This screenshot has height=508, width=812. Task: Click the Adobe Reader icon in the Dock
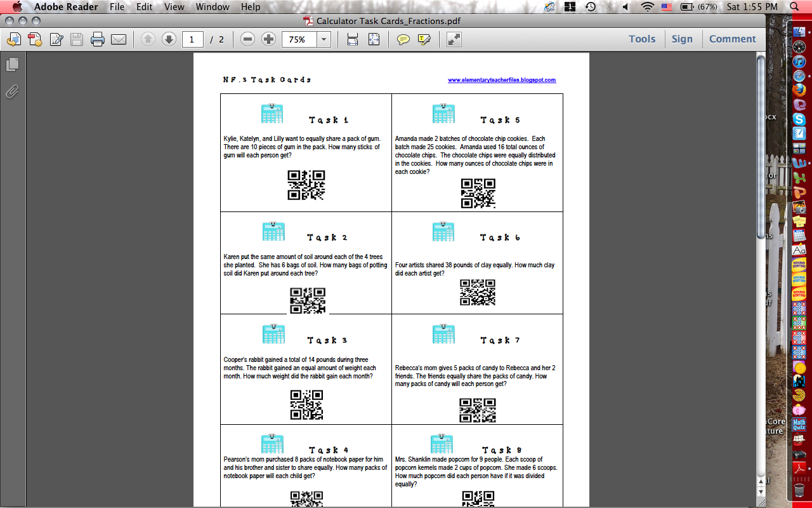pos(799,468)
